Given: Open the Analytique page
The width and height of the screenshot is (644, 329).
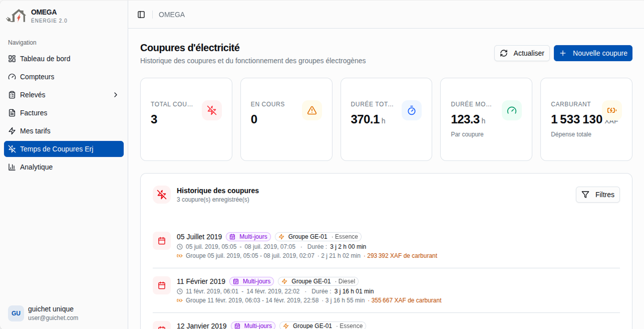Looking at the screenshot, I should tap(64, 167).
